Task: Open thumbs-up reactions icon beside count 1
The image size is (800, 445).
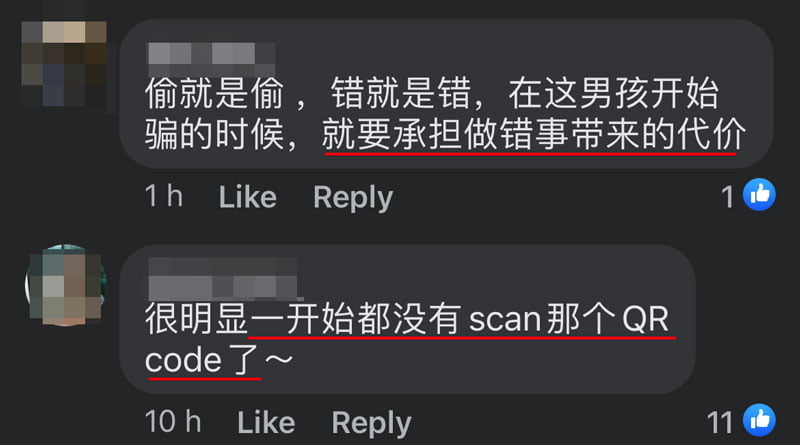Action: coord(759,194)
